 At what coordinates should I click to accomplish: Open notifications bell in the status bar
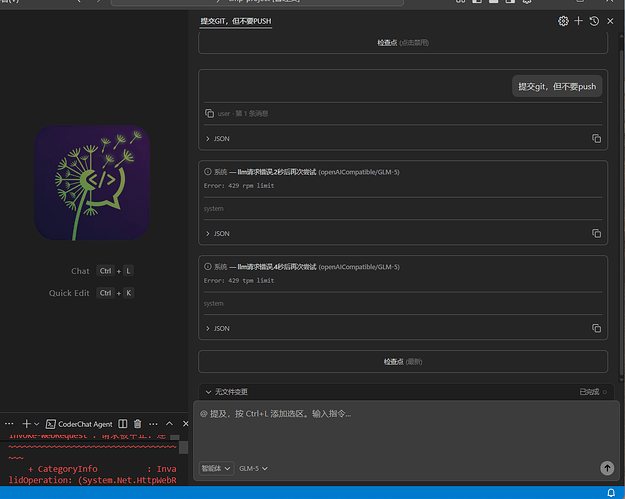[x=611, y=493]
